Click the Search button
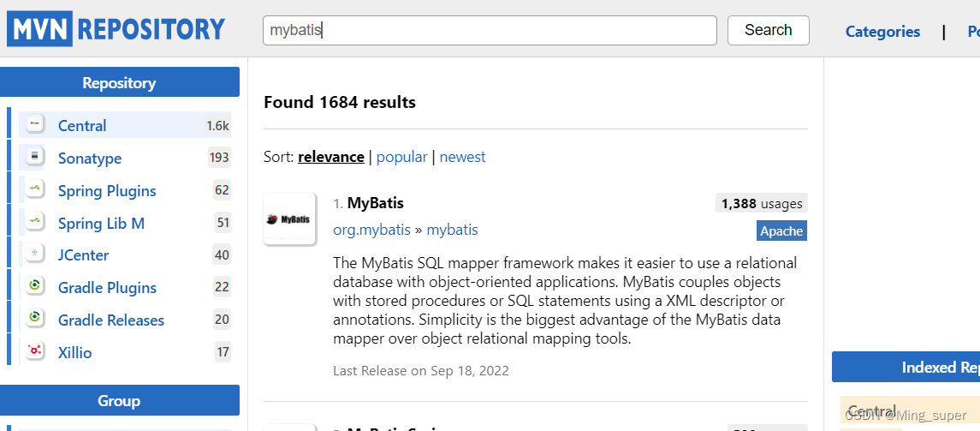This screenshot has height=431, width=980. point(768,30)
